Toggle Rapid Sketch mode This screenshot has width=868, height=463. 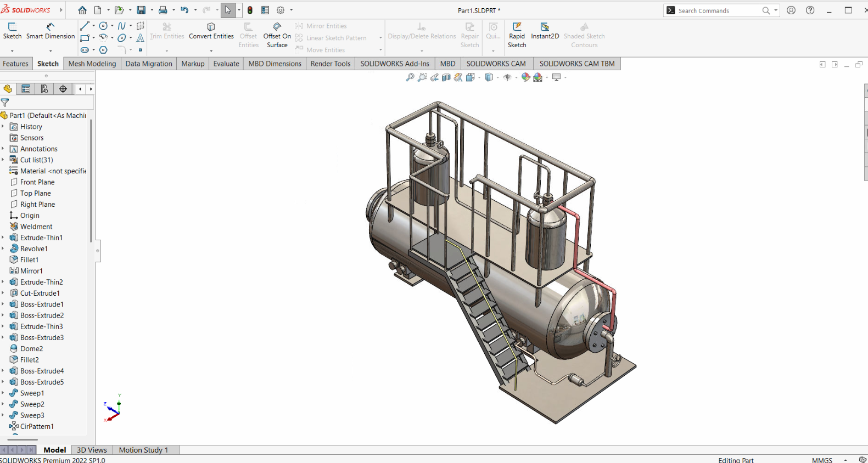[517, 35]
